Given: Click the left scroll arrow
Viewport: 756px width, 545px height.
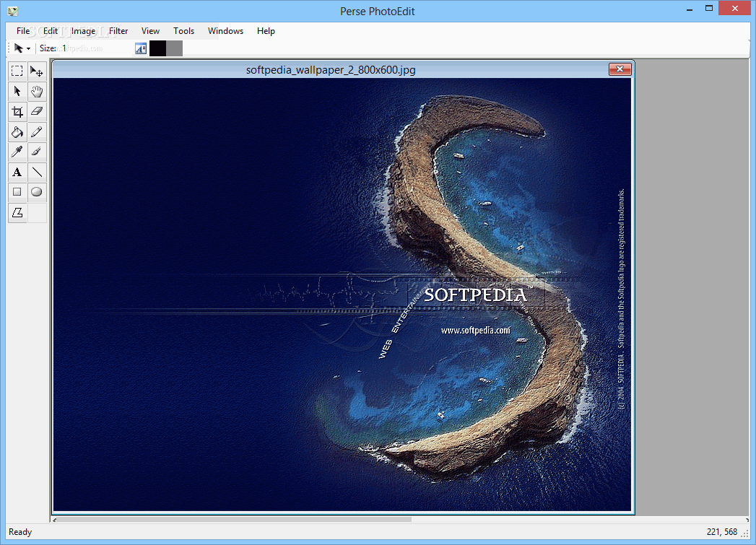Looking at the screenshot, I should coord(54,520).
